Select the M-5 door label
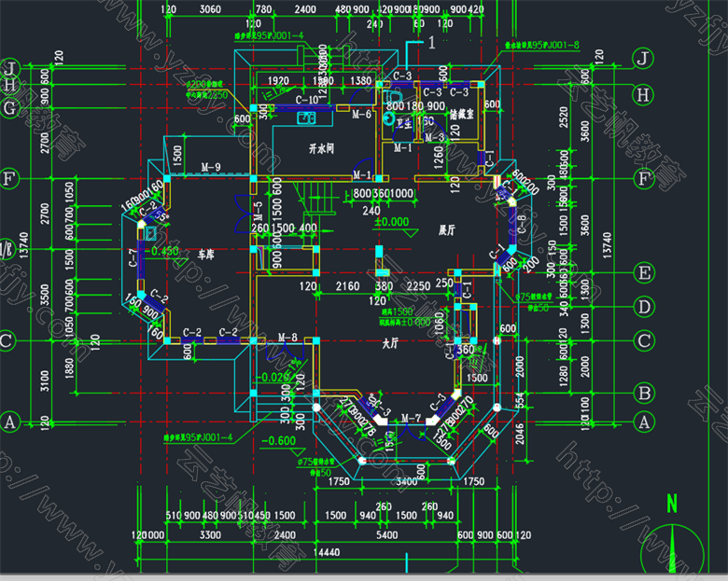728x581 pixels. coord(259,211)
